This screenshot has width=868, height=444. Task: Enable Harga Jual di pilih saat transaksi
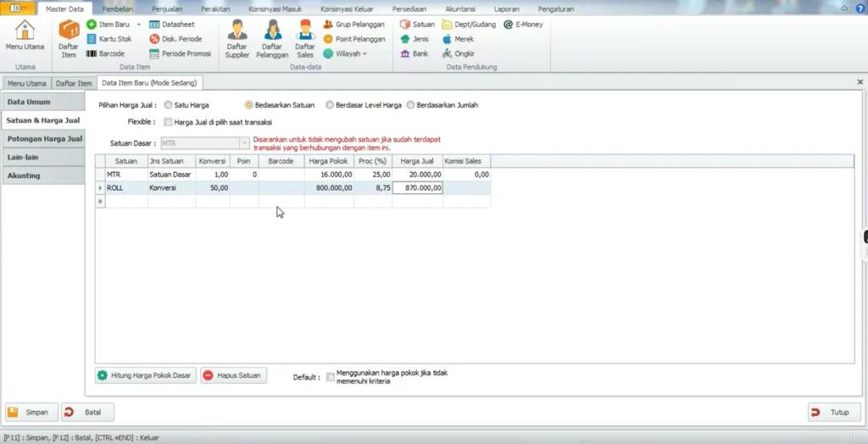[x=169, y=122]
